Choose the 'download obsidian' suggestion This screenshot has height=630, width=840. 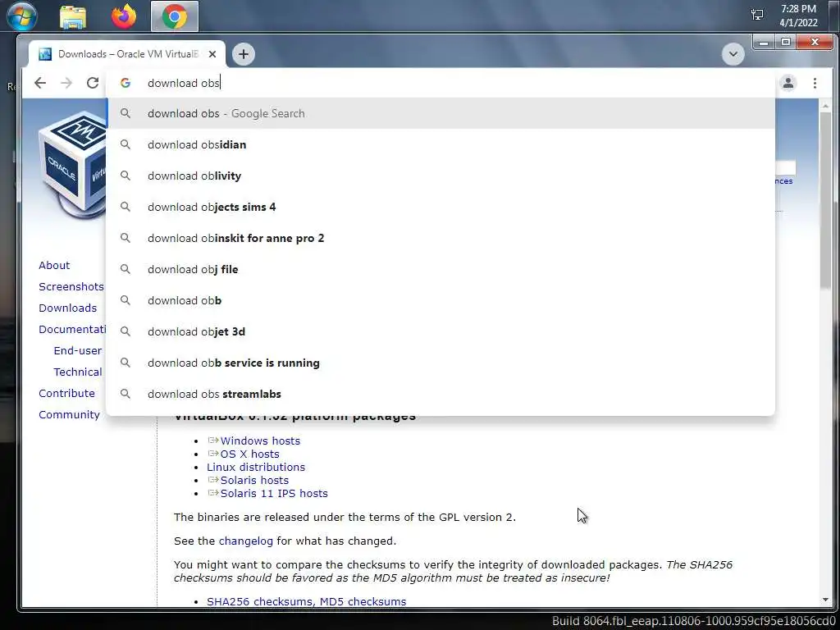pos(441,144)
